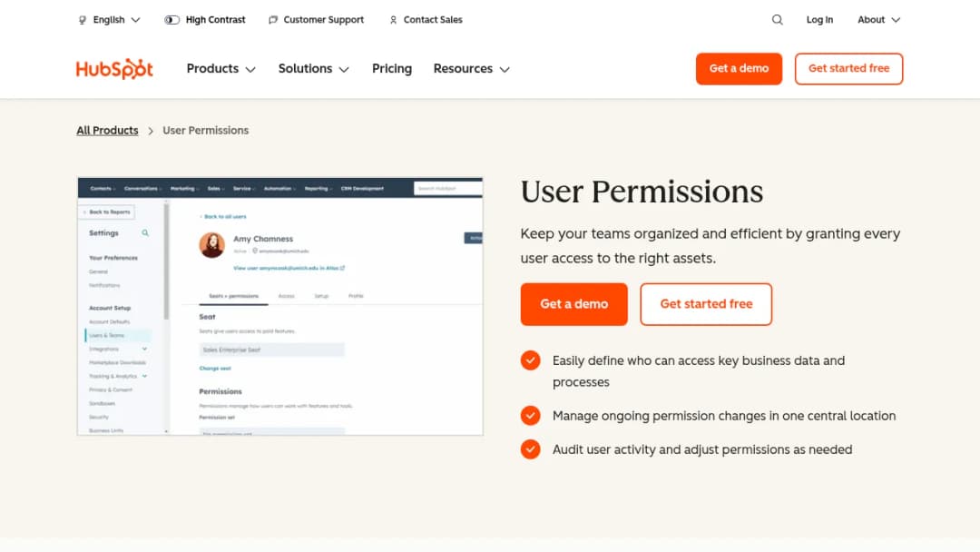
Task: Click the person icon beside Contact Sales
Action: (x=393, y=20)
